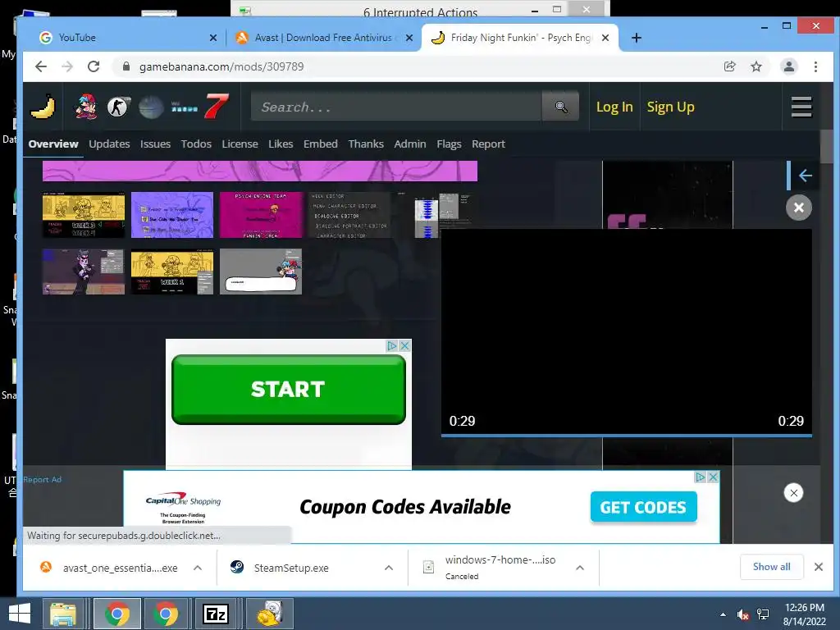The height and width of the screenshot is (630, 840).
Task: Open the purple menu screenshot thumbnail
Action: click(x=172, y=215)
